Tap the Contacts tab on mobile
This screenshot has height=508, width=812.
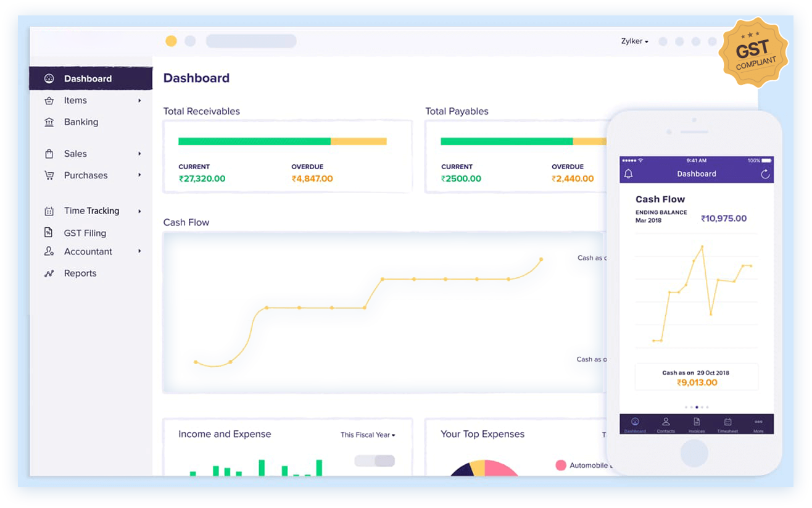click(666, 425)
